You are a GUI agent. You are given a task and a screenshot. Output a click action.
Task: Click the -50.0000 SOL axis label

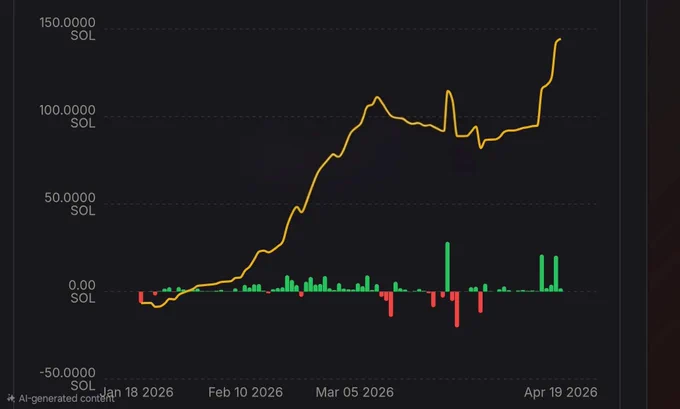pos(67,379)
